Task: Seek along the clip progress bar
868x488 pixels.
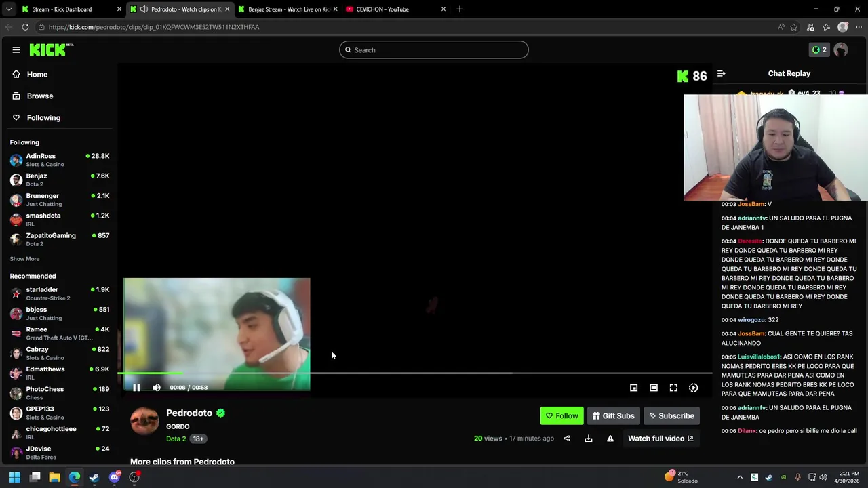Action: point(415,373)
